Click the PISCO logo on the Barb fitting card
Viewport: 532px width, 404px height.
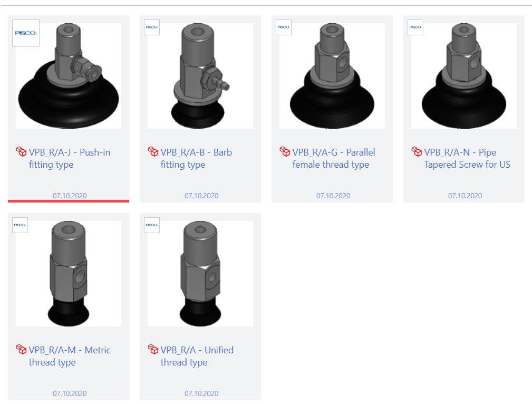pos(152,27)
